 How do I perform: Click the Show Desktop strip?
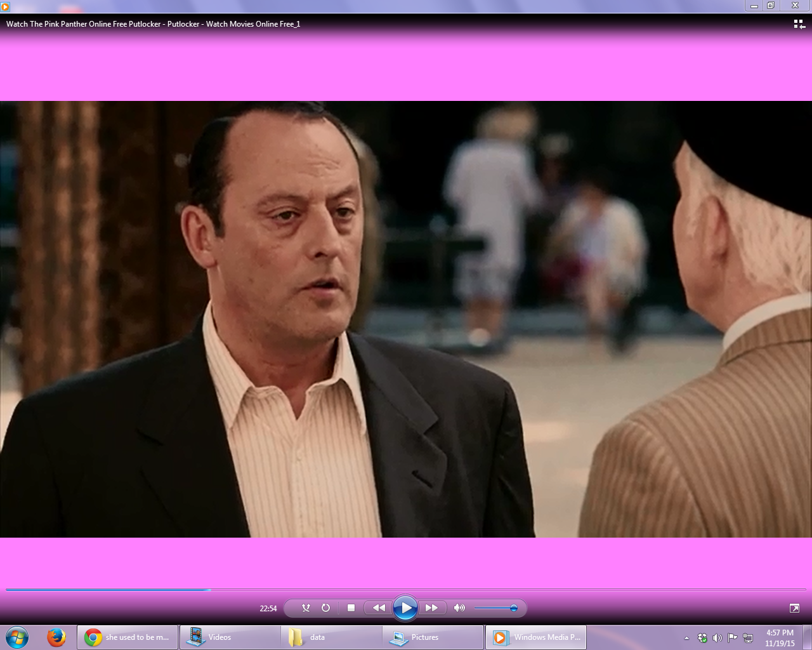pyautogui.click(x=808, y=637)
